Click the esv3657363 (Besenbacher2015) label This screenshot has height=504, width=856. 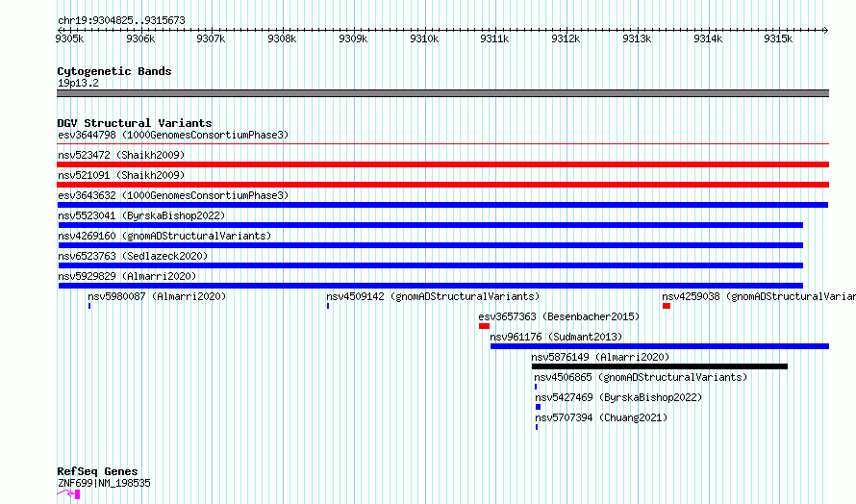point(559,316)
